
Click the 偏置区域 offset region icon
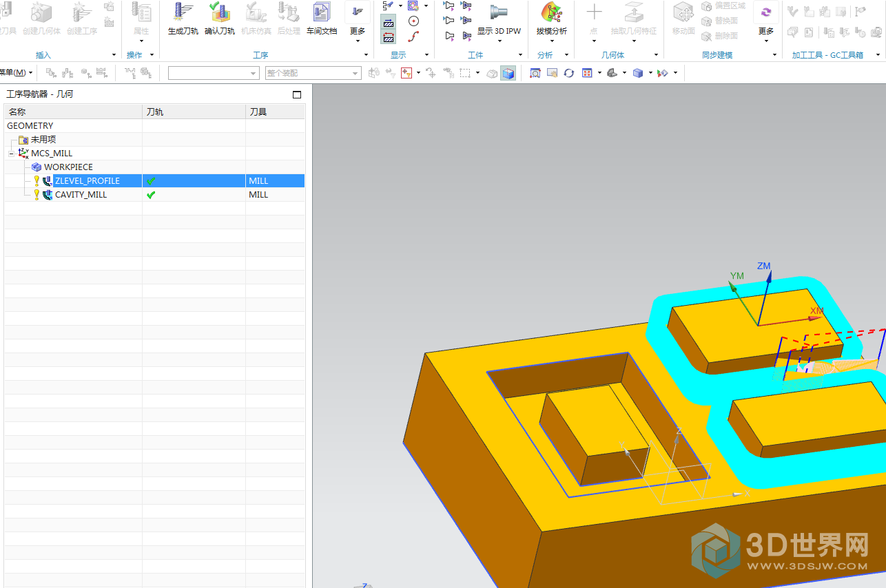[723, 6]
